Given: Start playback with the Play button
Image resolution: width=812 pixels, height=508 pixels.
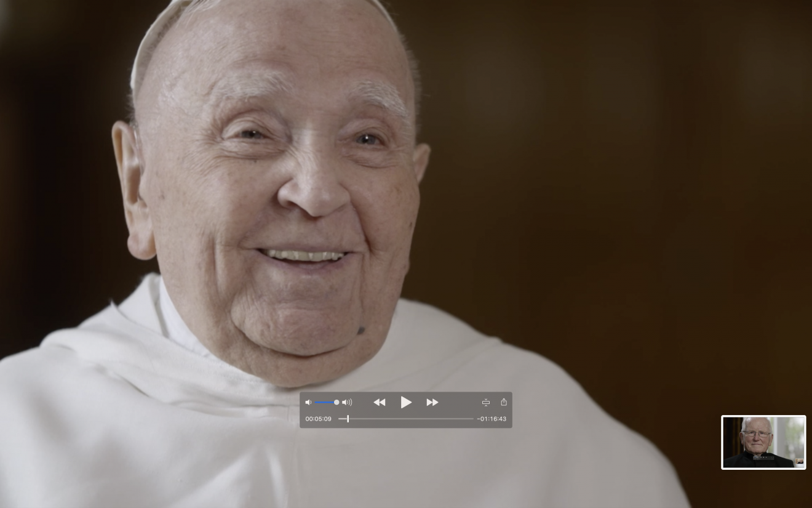Looking at the screenshot, I should [406, 402].
